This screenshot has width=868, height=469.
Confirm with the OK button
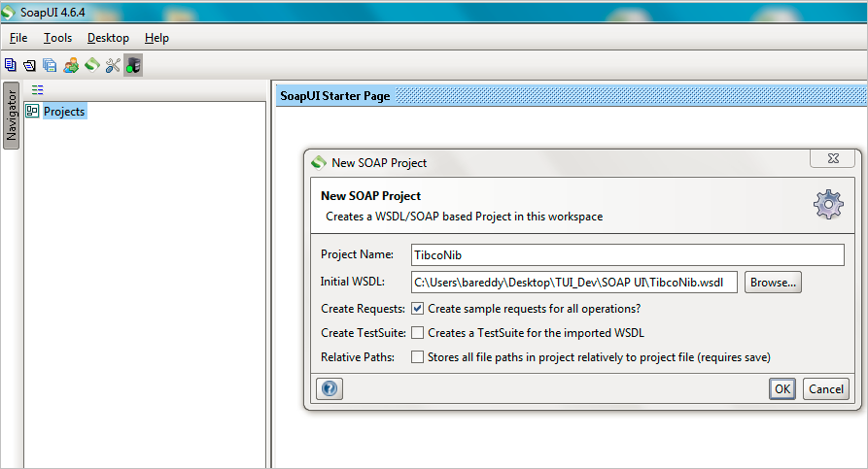tap(782, 388)
